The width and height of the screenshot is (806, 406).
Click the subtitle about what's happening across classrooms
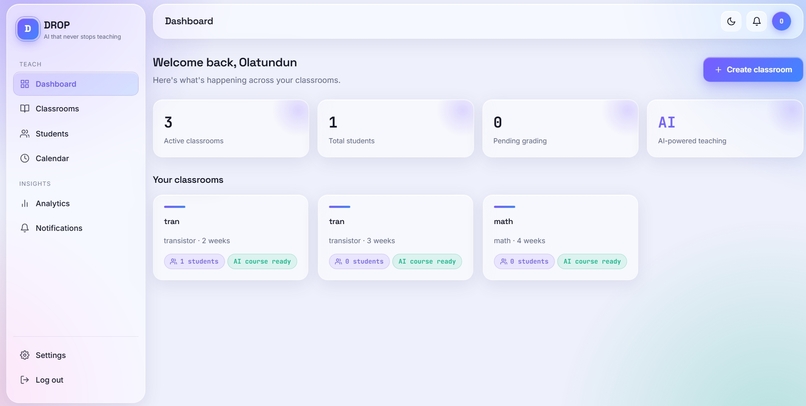point(247,81)
